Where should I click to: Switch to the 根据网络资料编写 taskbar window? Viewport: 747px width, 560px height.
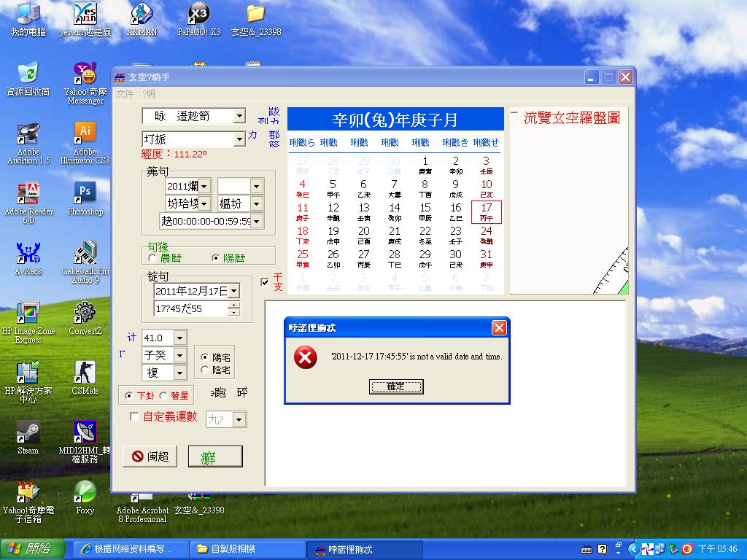(x=131, y=549)
